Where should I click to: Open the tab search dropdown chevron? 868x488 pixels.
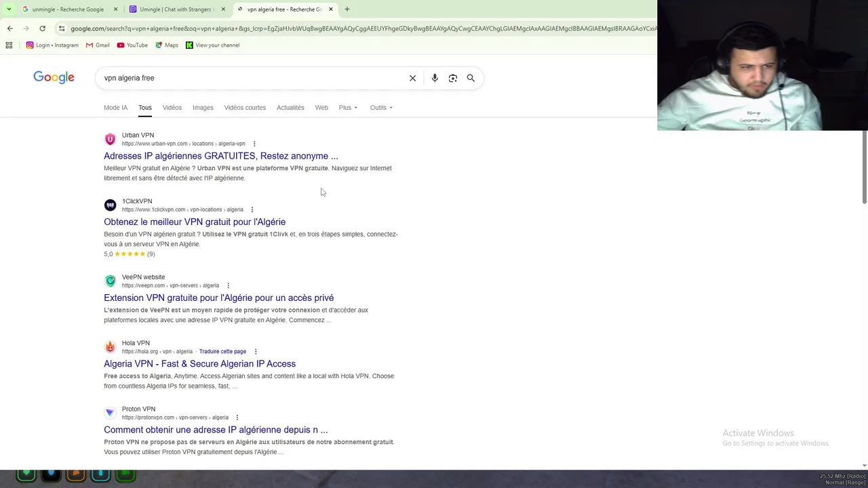pos(9,9)
